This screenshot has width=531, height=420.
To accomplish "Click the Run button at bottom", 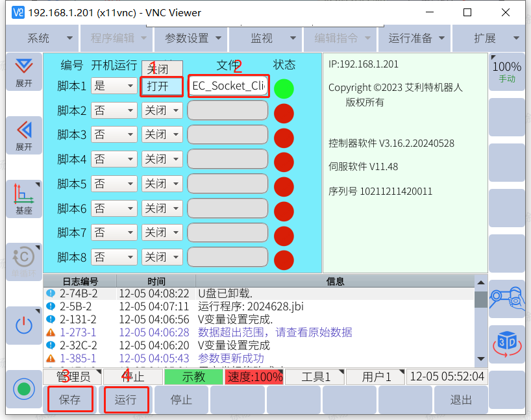I will tap(126, 399).
